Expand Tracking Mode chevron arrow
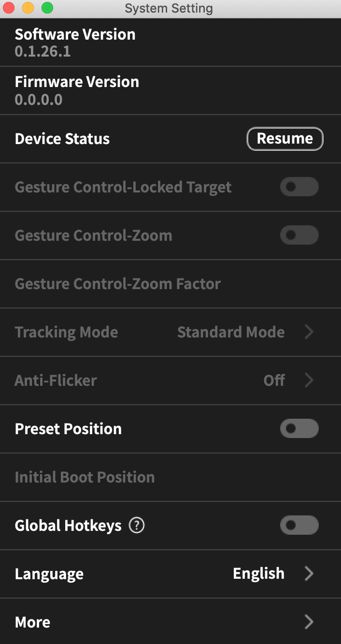Screen dimensions: 341x644 pos(309,332)
